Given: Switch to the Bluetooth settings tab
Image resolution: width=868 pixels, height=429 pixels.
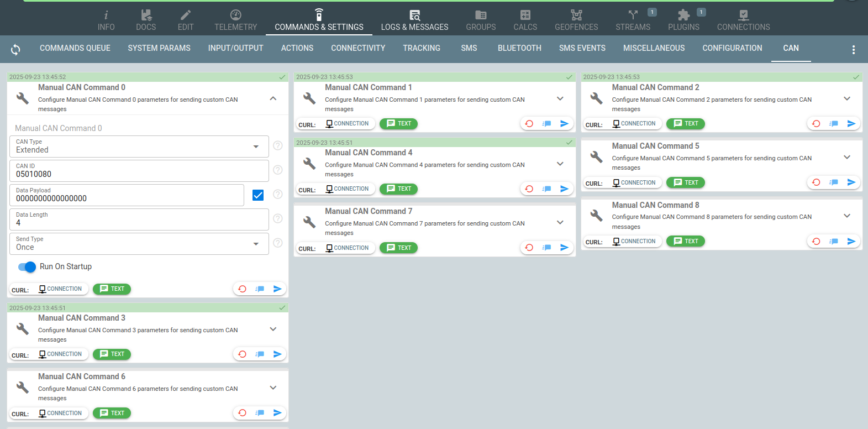Looking at the screenshot, I should [519, 49].
